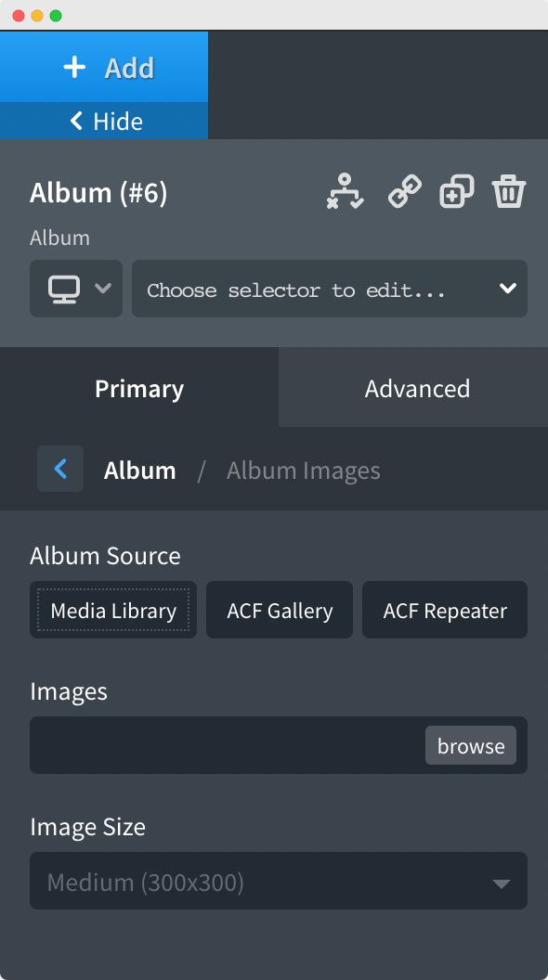Open the Choose selector to edit dropdown

pos(330,289)
